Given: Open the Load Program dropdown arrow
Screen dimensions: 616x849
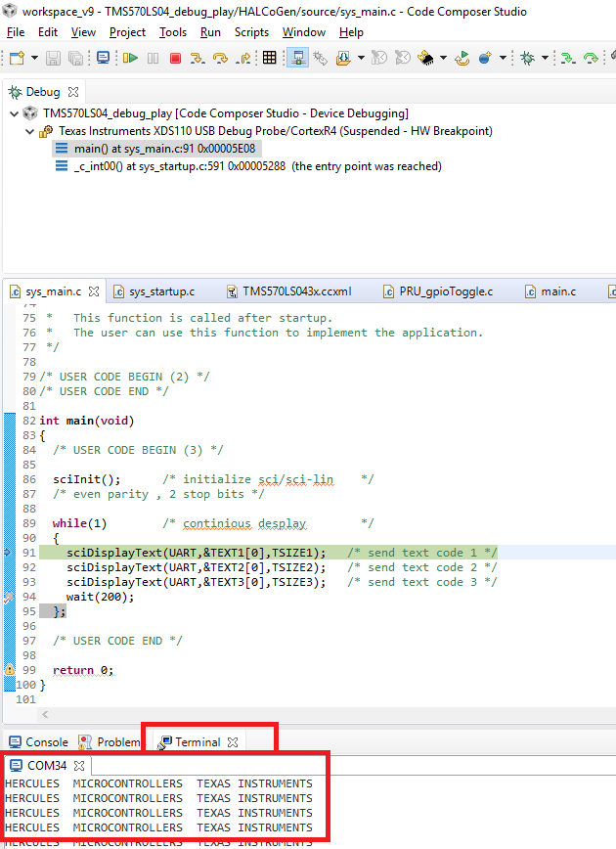Looking at the screenshot, I should pyautogui.click(x=361, y=58).
